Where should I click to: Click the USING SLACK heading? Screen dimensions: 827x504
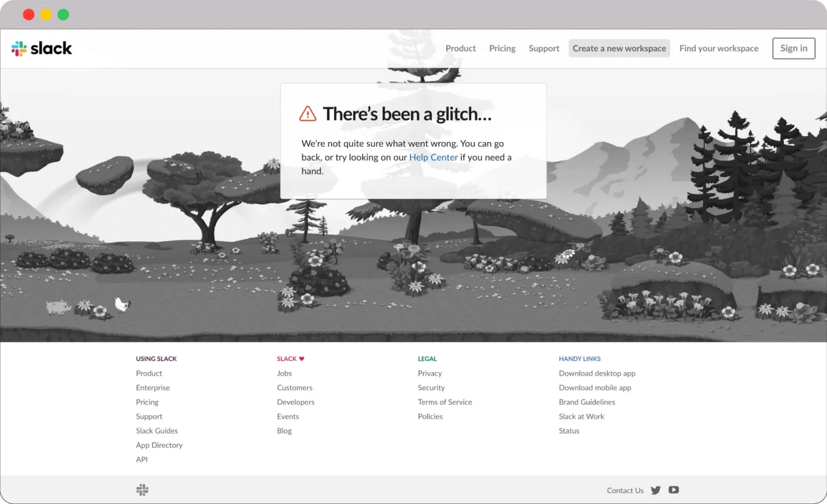coord(156,359)
